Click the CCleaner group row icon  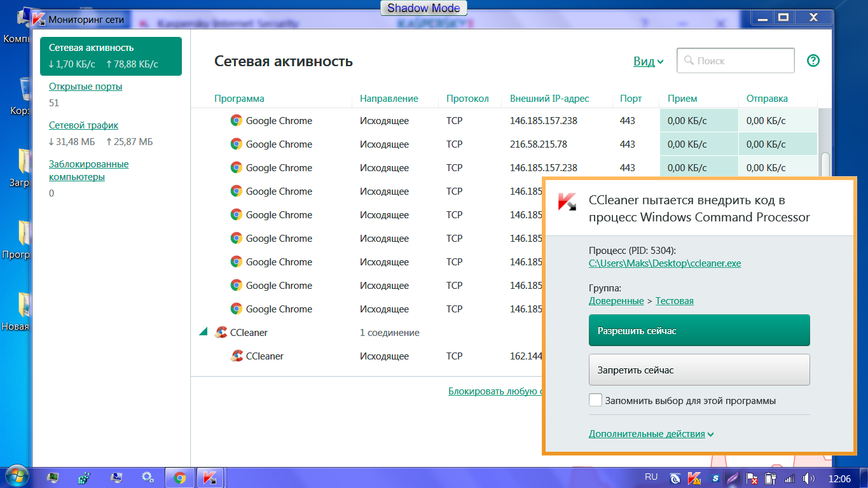pos(221,332)
